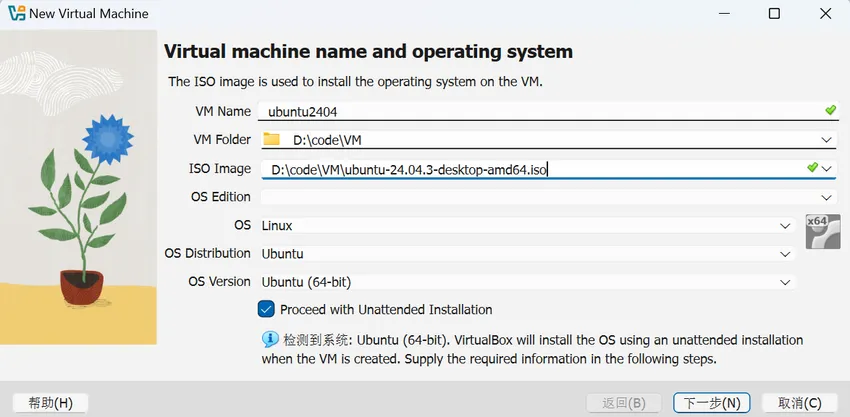Click the yellow VM Folder icon

click(271, 139)
